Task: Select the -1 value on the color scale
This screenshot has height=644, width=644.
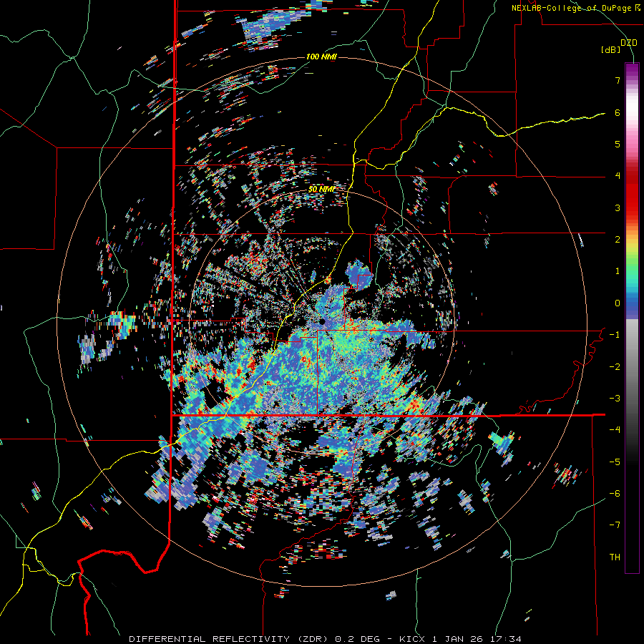Action: (x=615, y=335)
